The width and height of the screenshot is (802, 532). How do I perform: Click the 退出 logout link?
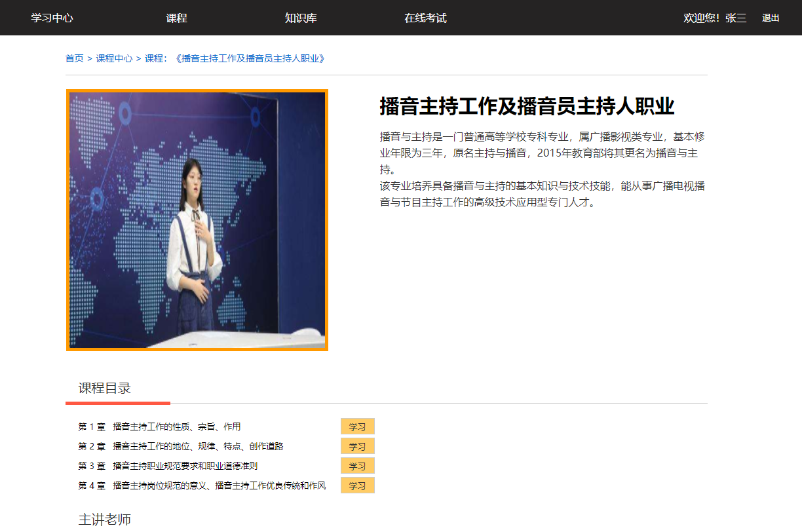(770, 18)
